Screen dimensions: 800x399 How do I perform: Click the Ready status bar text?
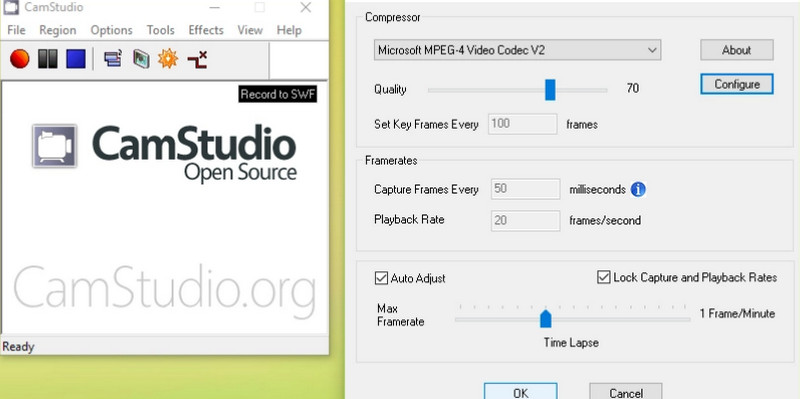click(x=18, y=347)
